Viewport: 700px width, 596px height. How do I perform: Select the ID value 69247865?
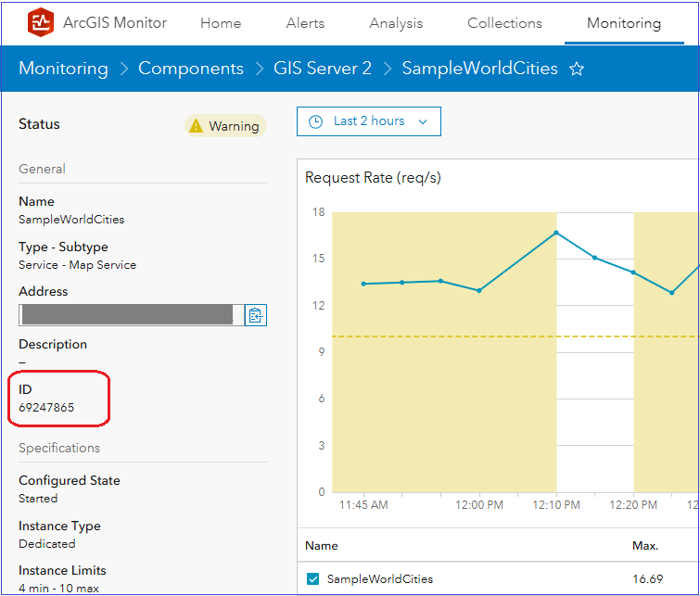tap(46, 408)
